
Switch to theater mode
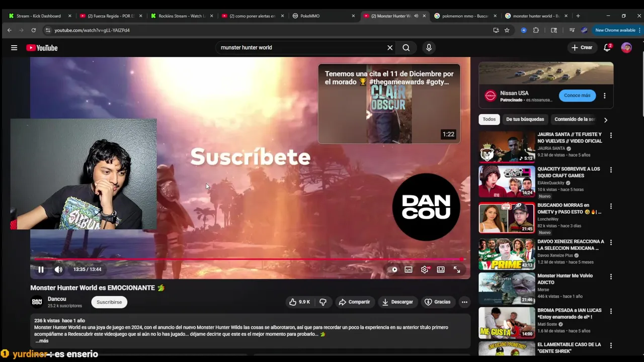[441, 269]
